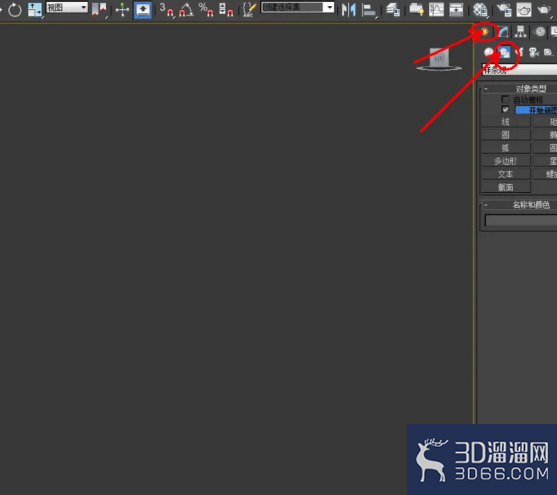Switch to the Modify panel tab
557x495 pixels.
503,32
